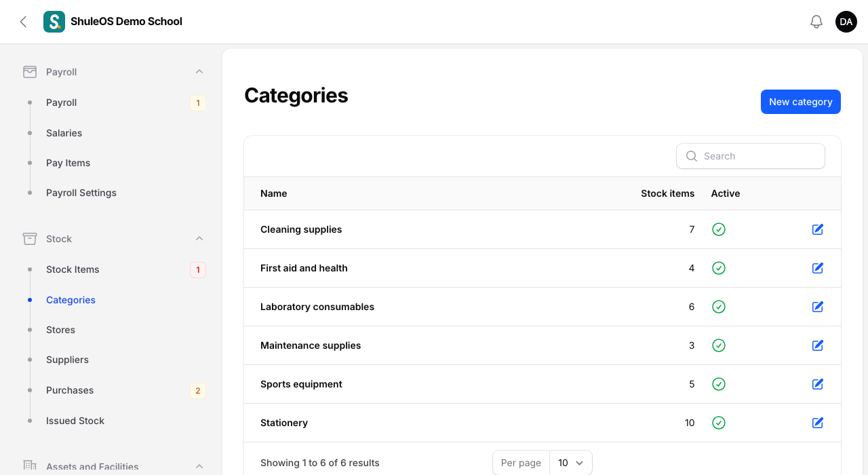
Task: Edit the Cleaning supplies category
Action: 818,229
